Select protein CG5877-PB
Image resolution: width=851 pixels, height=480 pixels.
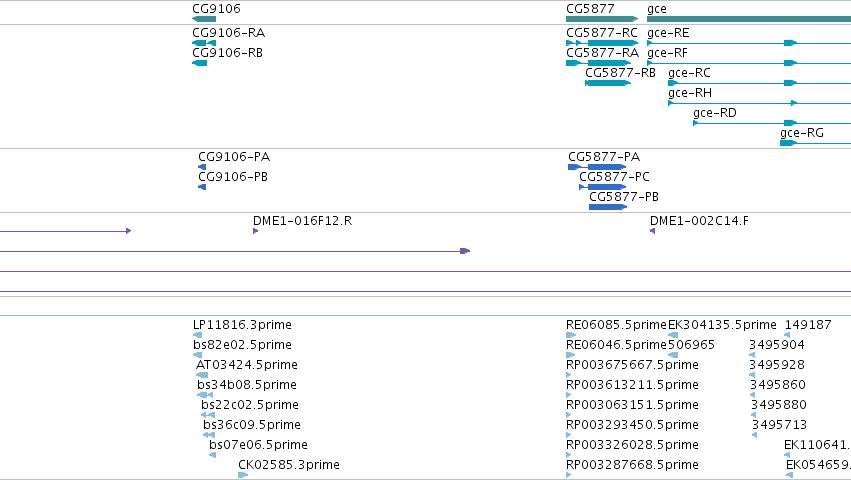(x=624, y=197)
